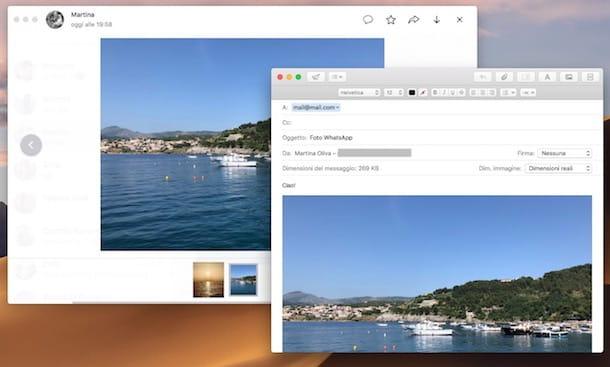Image resolution: width=610 pixels, height=367 pixels.
Task: Toggle strikethrough formatting in Mail
Action: click(461, 92)
